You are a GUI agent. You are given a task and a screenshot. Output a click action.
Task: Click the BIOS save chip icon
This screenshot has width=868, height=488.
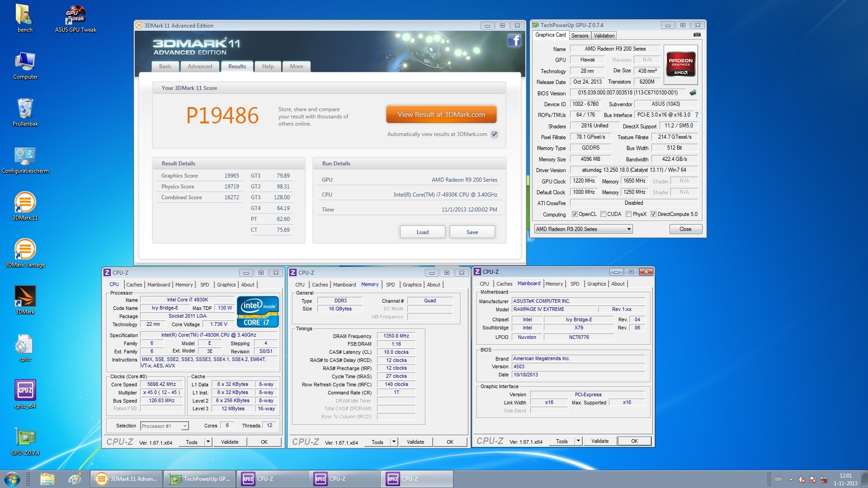693,93
